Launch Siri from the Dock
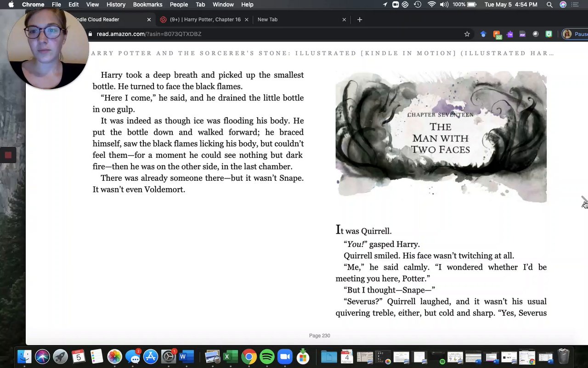This screenshot has width=588, height=368. [42, 356]
